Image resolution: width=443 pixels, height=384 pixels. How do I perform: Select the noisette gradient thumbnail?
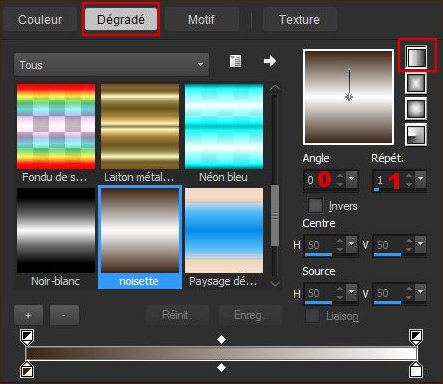[140, 230]
